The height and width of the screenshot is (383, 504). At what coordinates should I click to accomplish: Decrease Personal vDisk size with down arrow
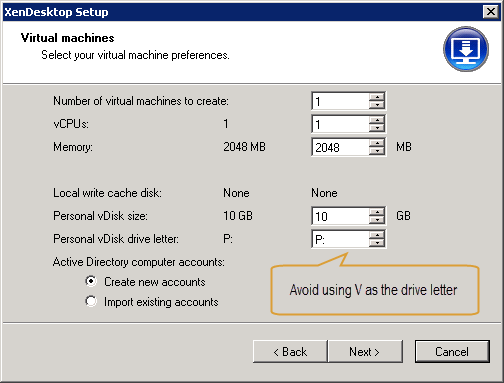pyautogui.click(x=377, y=220)
